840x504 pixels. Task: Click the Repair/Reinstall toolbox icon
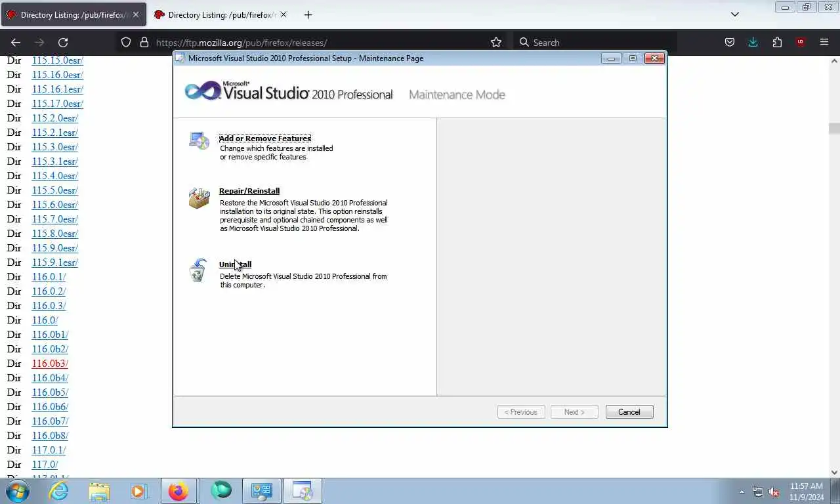[199, 198]
